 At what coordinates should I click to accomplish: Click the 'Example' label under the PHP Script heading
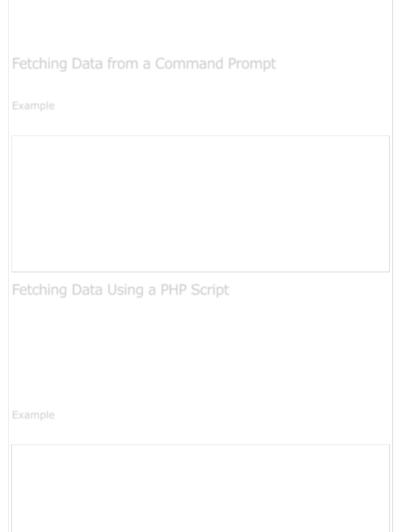pyautogui.click(x=33, y=415)
